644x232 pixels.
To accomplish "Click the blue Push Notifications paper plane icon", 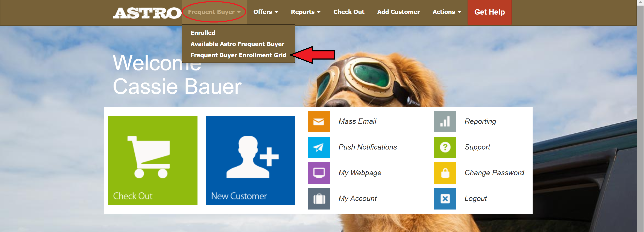I will [319, 147].
